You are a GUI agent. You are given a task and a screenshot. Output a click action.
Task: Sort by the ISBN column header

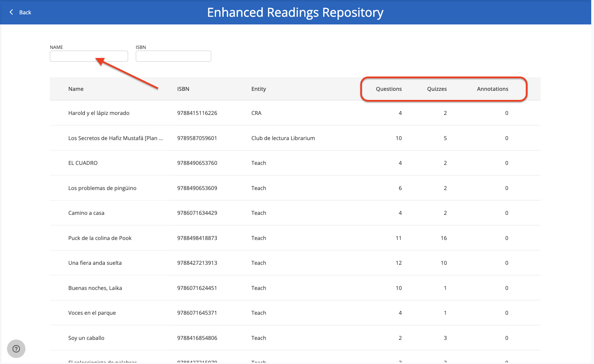[x=183, y=89]
